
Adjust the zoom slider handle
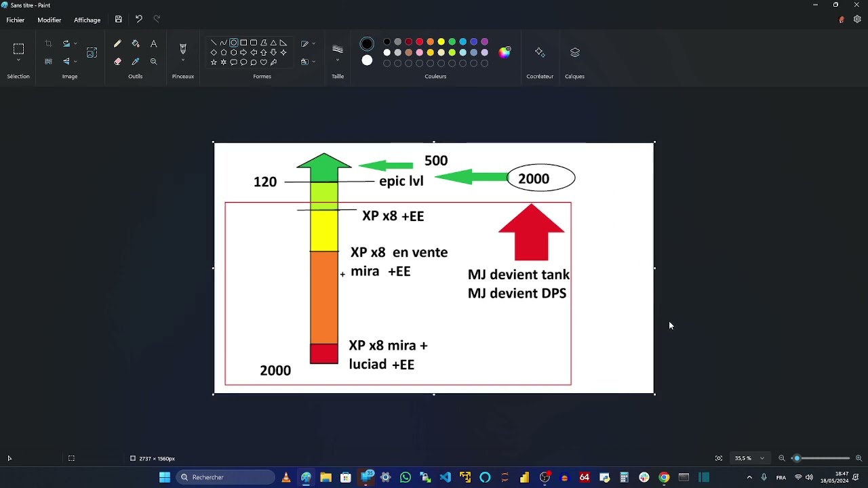pyautogui.click(x=797, y=458)
